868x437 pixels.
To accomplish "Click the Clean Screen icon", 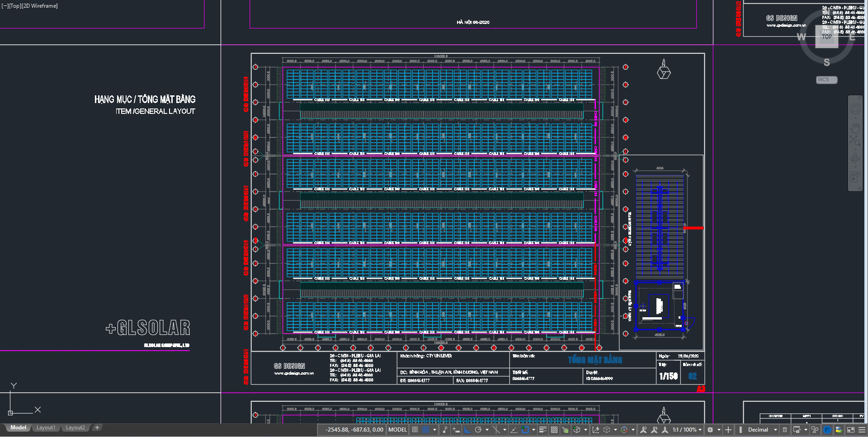I will 851,430.
